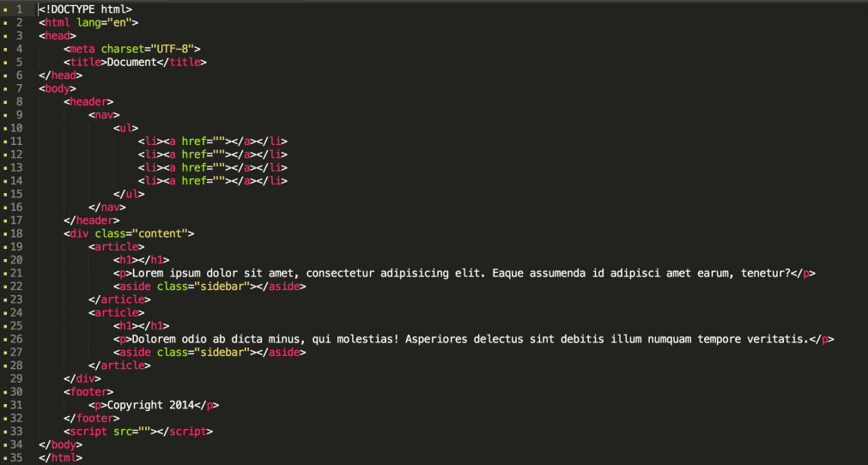This screenshot has height=465, width=868.
Task: Click the words "Lorem ipsum" on line 21
Action: pos(166,274)
